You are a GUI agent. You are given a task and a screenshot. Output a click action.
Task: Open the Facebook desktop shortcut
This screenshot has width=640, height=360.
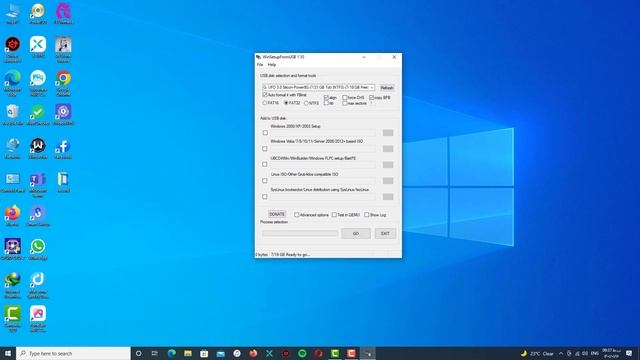point(63,149)
